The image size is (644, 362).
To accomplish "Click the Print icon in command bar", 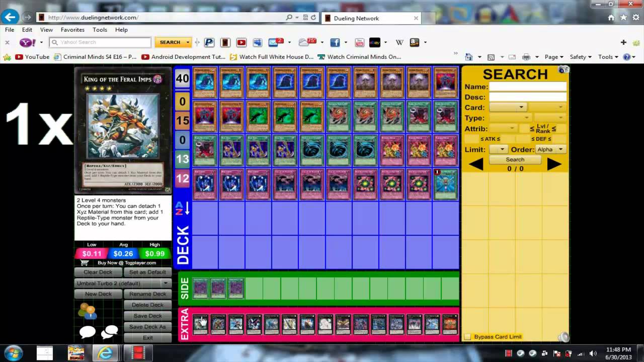I will [526, 57].
